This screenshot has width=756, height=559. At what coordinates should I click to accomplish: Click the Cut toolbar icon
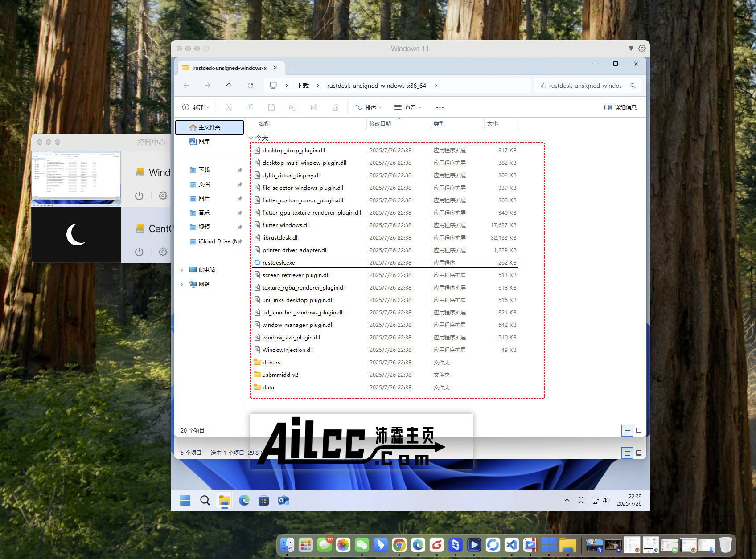point(229,107)
